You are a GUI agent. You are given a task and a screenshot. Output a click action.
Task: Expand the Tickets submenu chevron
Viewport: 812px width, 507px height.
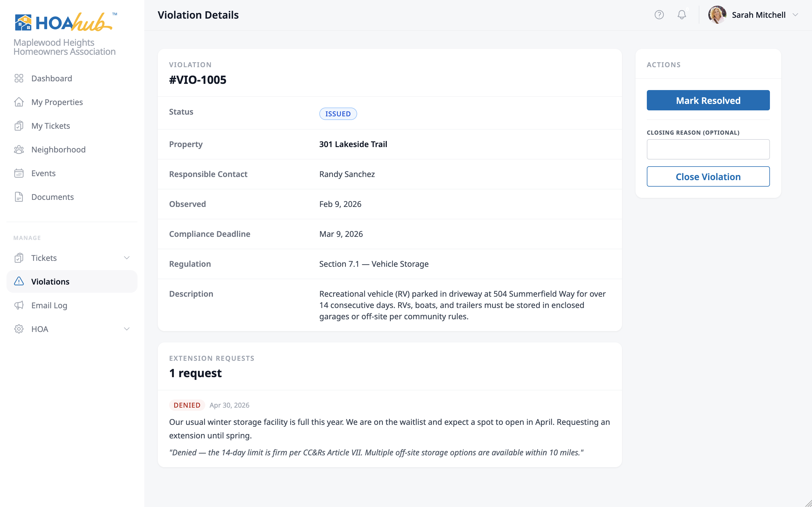pyautogui.click(x=127, y=258)
